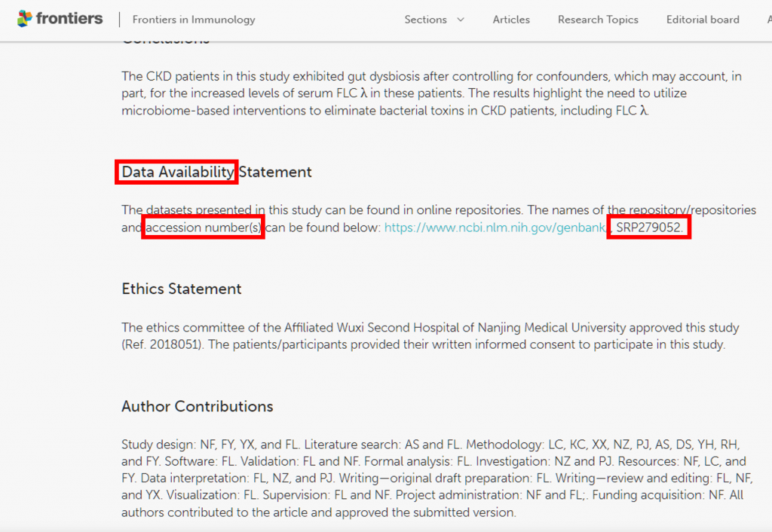Screen dimensions: 772x532
Task: Click the chevron beside Sections
Action: tap(461, 20)
